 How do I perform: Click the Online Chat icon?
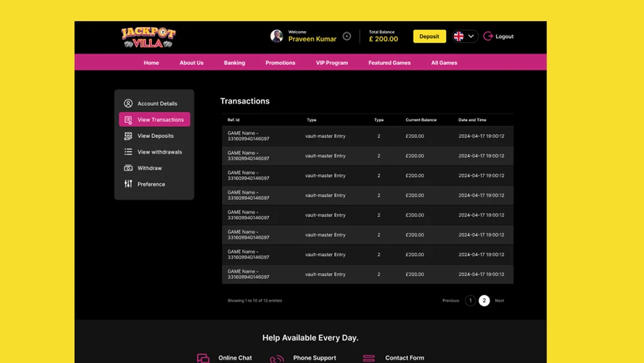[203, 358]
